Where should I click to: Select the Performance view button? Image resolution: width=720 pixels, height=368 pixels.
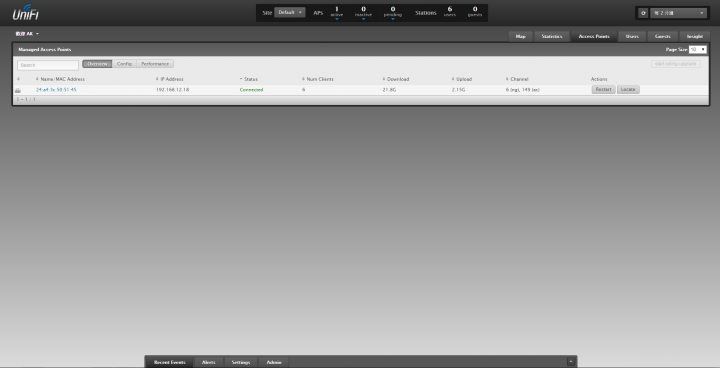pyautogui.click(x=155, y=64)
